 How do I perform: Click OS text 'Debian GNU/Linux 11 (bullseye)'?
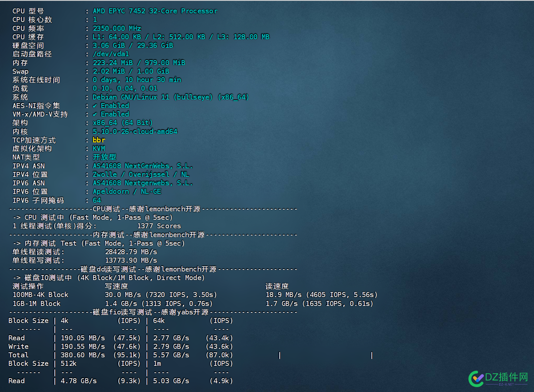pyautogui.click(x=153, y=97)
